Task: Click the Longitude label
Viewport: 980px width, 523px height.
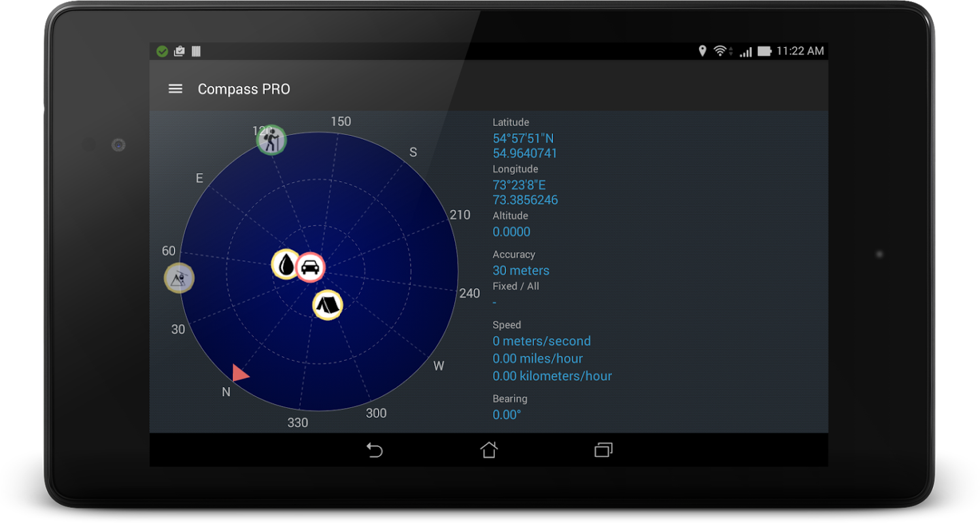Action: tap(515, 169)
